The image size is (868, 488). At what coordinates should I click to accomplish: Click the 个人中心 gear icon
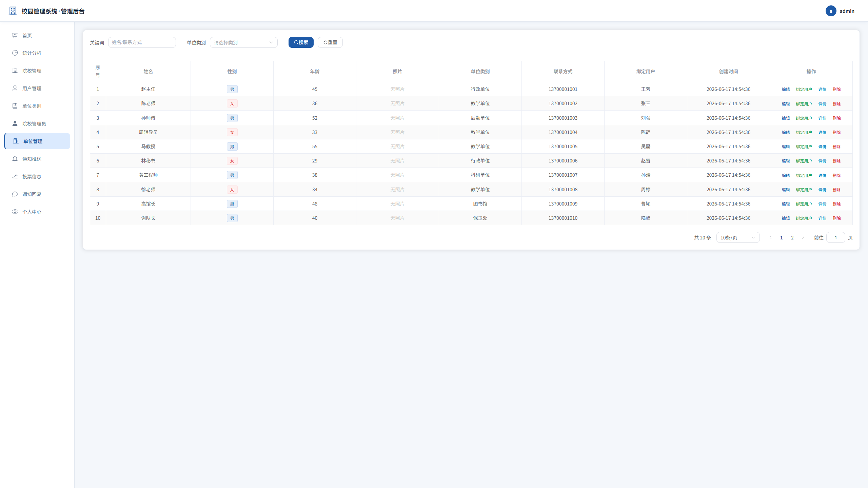coord(15,212)
